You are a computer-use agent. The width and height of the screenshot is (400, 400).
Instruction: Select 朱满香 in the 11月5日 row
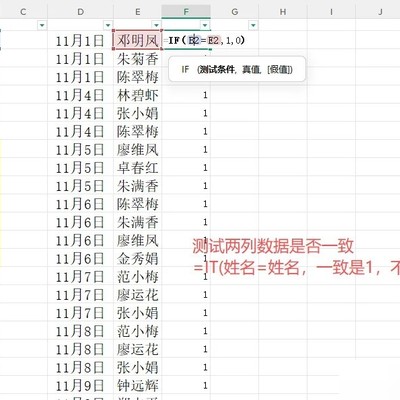point(137,186)
